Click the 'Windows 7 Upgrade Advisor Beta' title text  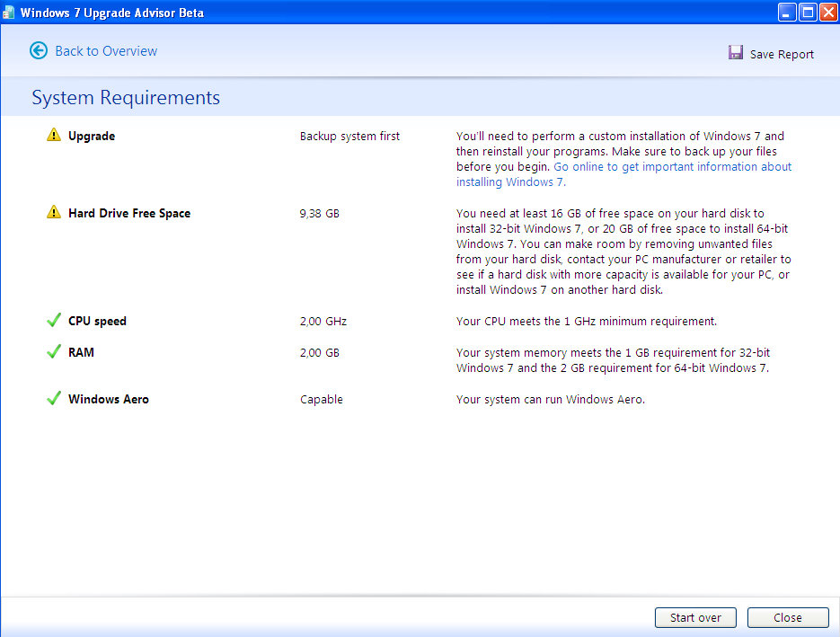[x=112, y=13]
